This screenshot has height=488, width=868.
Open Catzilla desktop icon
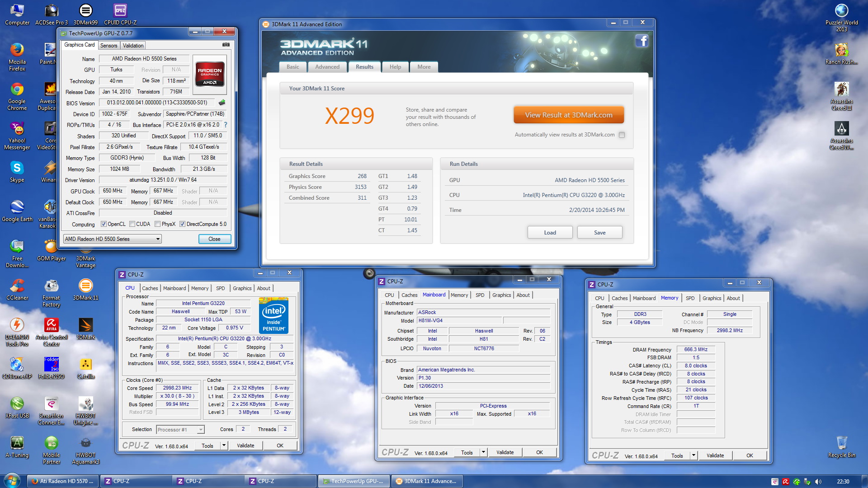[85, 368]
